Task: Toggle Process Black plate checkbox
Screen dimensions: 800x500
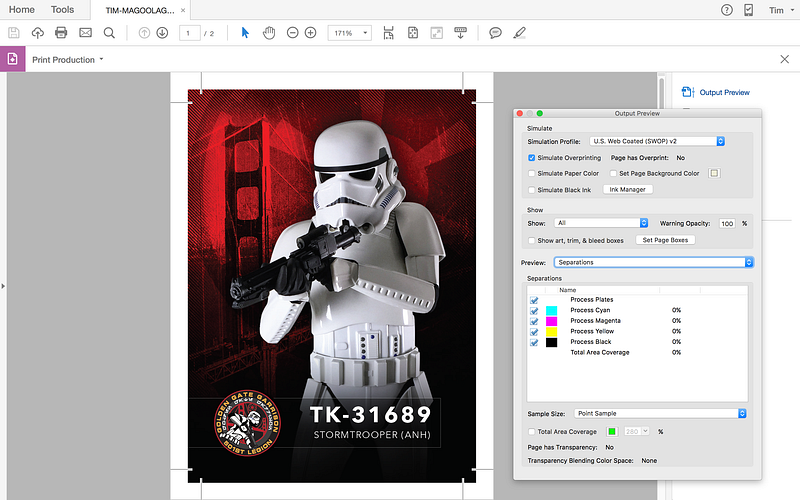Action: pos(534,342)
